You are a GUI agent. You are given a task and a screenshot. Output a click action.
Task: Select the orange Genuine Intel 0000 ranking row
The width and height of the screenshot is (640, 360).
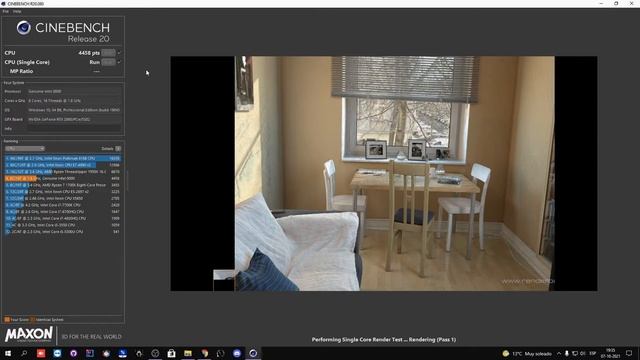coord(62,178)
